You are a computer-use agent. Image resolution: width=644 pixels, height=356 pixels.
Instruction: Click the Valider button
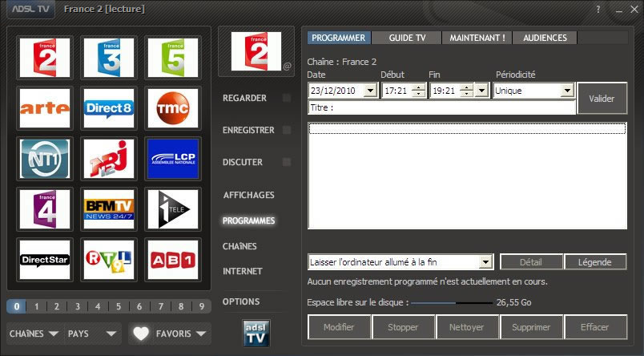(x=602, y=99)
